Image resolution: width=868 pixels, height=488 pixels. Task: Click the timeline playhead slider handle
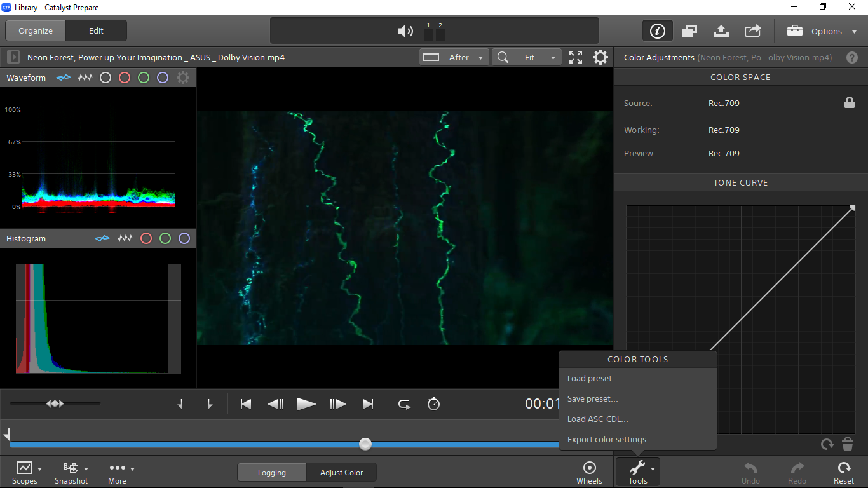[365, 444]
